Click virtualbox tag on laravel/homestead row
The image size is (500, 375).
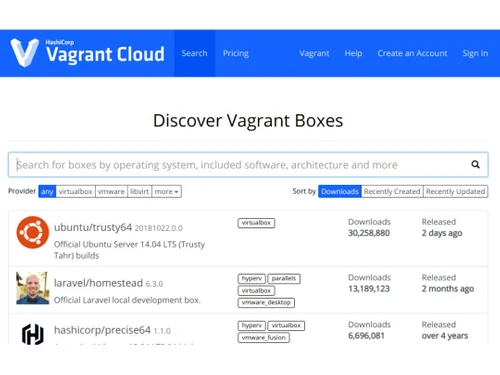(x=256, y=291)
